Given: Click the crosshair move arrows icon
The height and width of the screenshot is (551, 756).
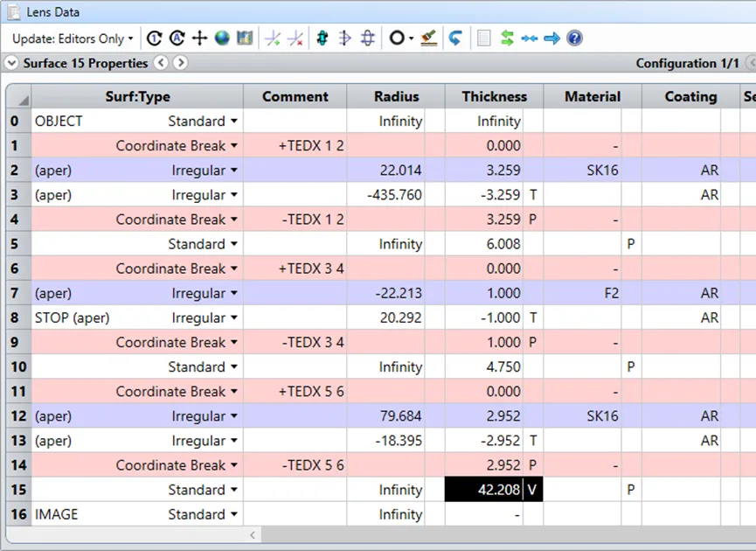Looking at the screenshot, I should pyautogui.click(x=199, y=38).
